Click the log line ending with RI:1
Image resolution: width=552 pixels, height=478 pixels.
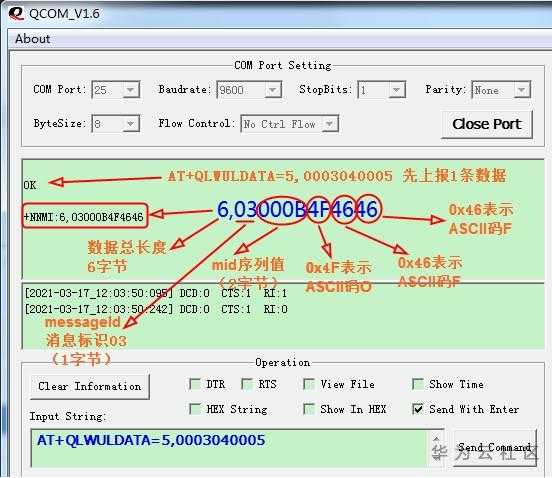[x=156, y=293]
